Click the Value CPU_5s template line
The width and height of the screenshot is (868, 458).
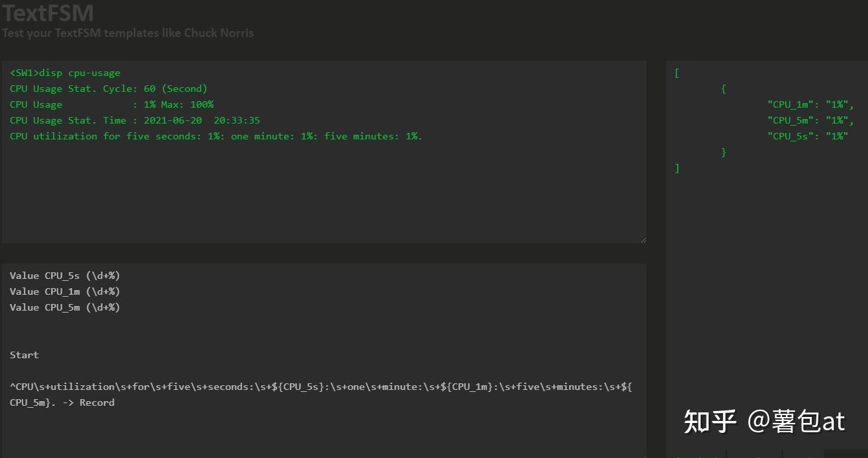[x=65, y=276]
